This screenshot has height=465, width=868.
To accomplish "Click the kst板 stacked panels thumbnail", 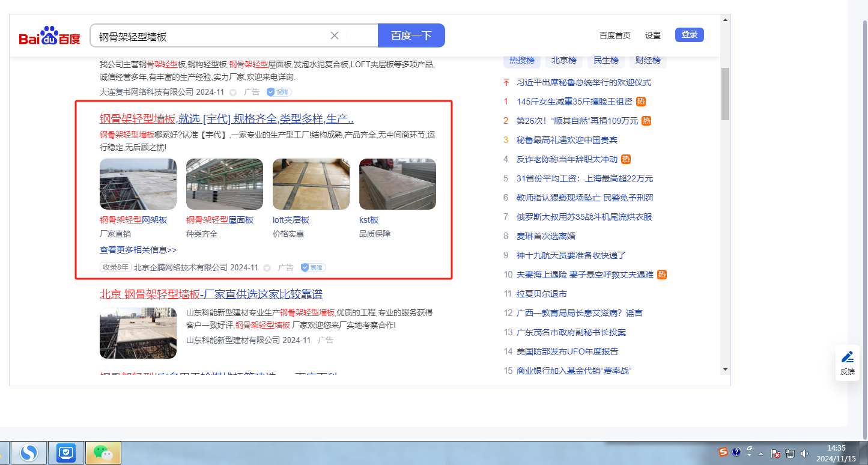I will [398, 184].
